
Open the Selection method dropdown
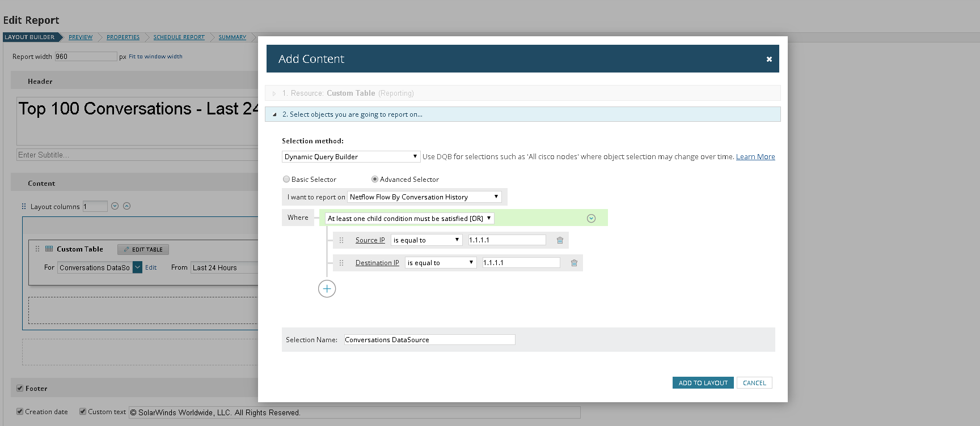(x=351, y=156)
